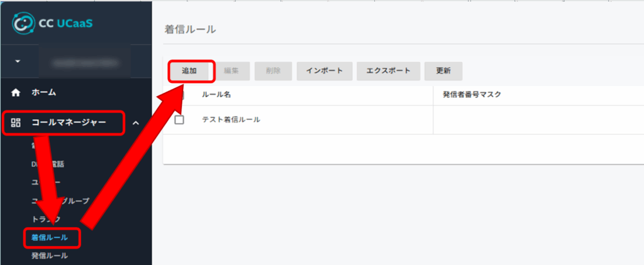This screenshot has width=644, height=265.
Task: Select the テスト着信ルール row name
Action: pos(231,120)
